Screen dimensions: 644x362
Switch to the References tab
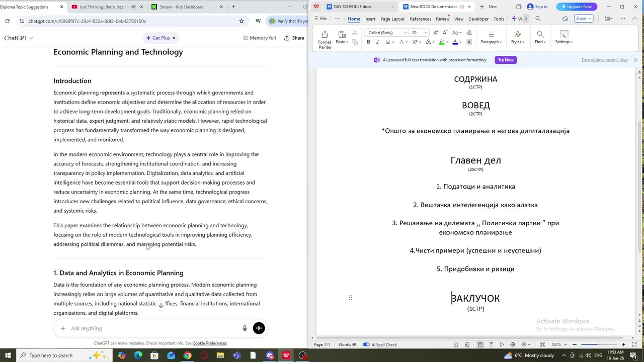tap(420, 19)
